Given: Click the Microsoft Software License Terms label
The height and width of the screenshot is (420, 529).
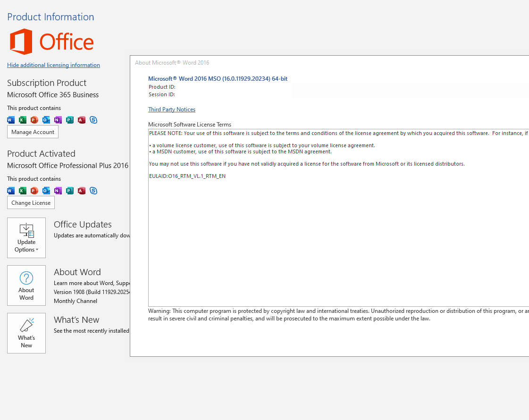Looking at the screenshot, I should pyautogui.click(x=190, y=125).
